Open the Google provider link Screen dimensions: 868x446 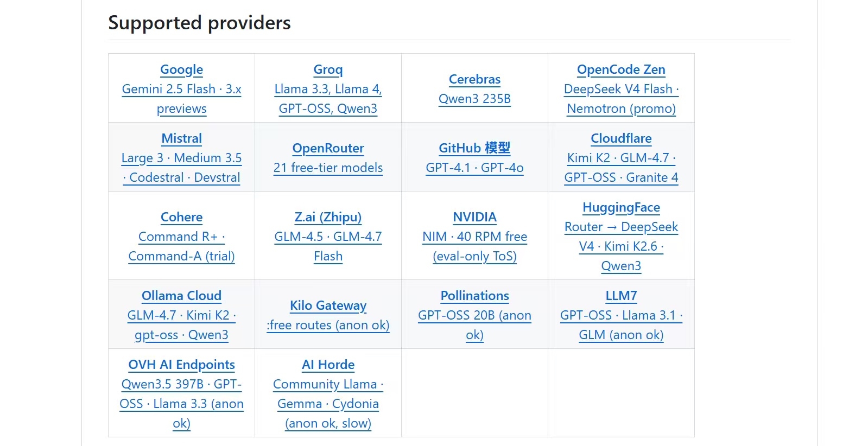click(181, 69)
